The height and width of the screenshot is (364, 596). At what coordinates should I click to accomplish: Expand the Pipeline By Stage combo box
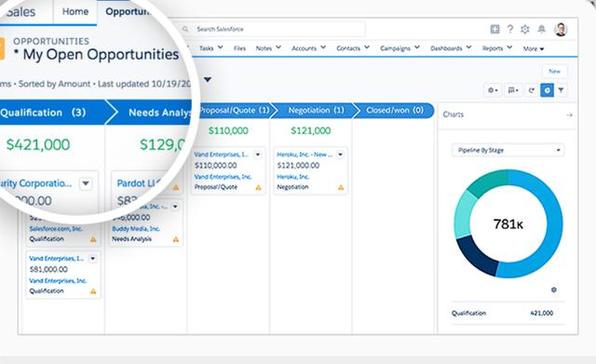tap(508, 150)
